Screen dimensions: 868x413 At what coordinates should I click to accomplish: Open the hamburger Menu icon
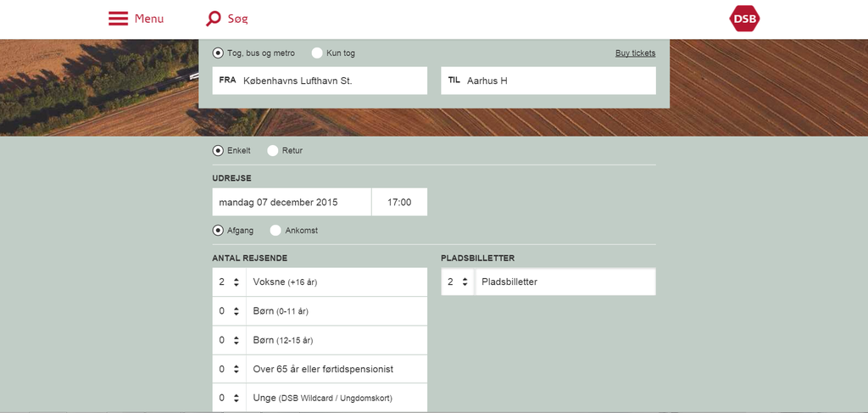click(x=118, y=19)
